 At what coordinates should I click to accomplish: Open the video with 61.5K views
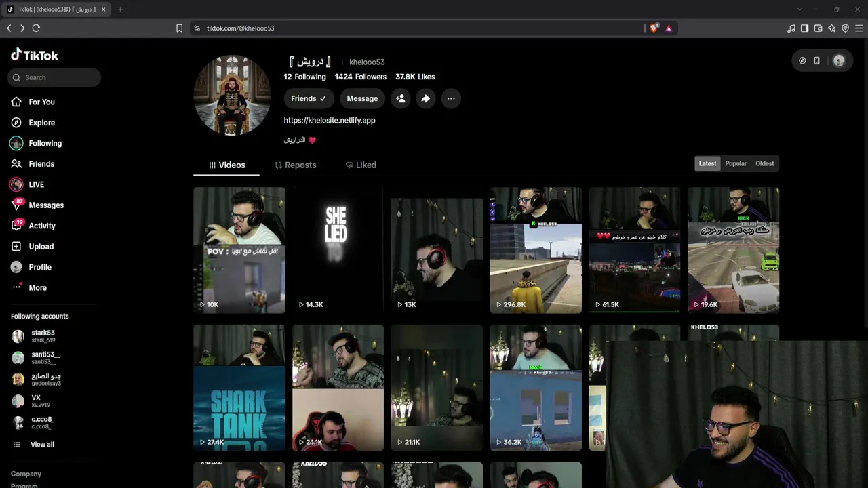635,250
